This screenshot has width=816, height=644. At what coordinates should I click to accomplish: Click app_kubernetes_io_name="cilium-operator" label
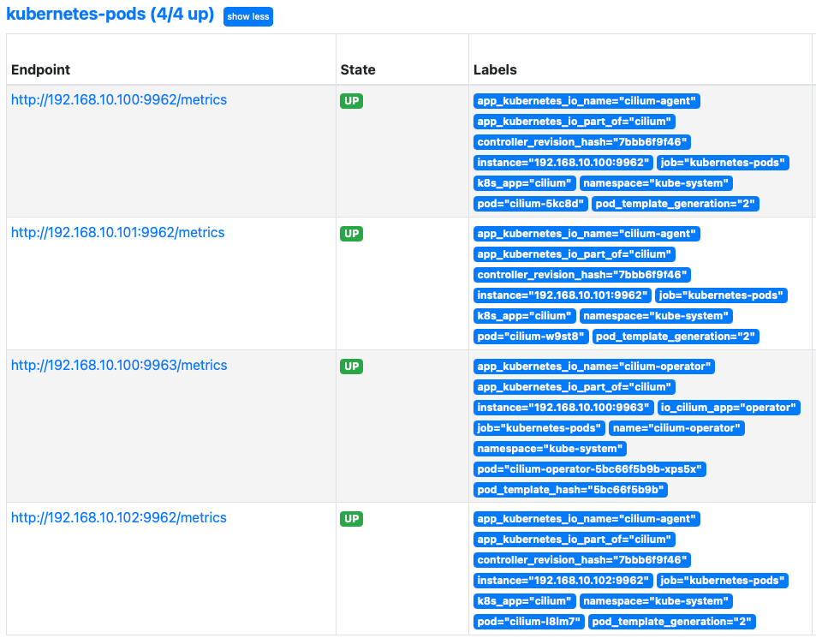pos(593,367)
